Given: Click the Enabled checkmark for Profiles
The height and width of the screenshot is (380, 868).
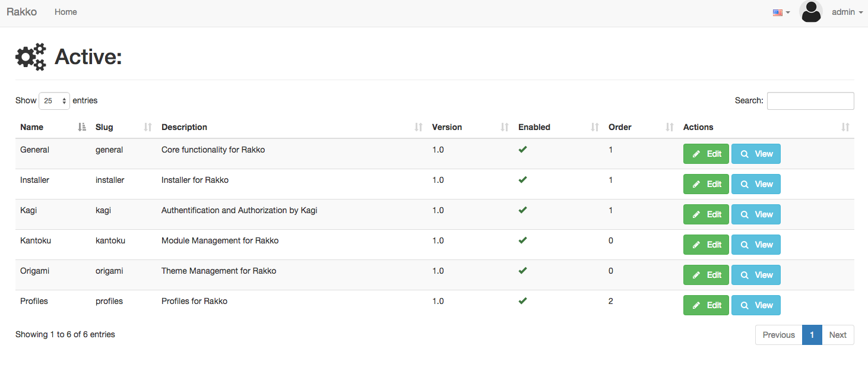Looking at the screenshot, I should click(522, 301).
